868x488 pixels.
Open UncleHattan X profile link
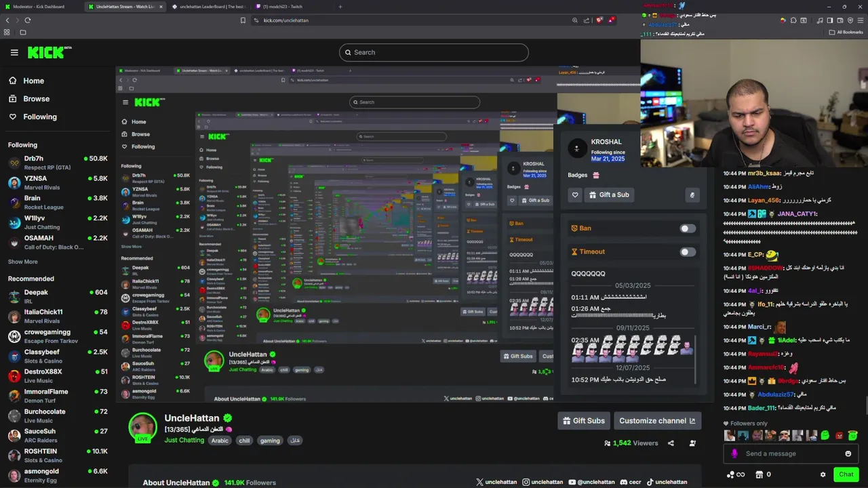496,482
